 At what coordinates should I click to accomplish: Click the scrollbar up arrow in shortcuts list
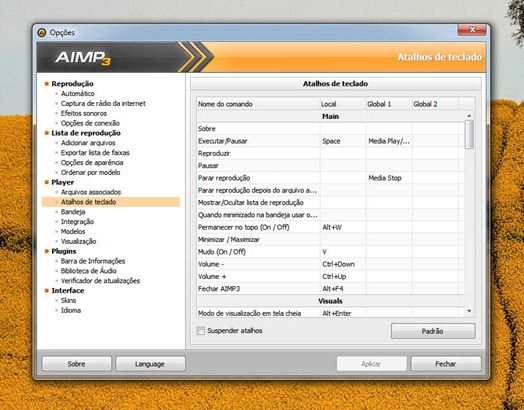[x=469, y=116]
